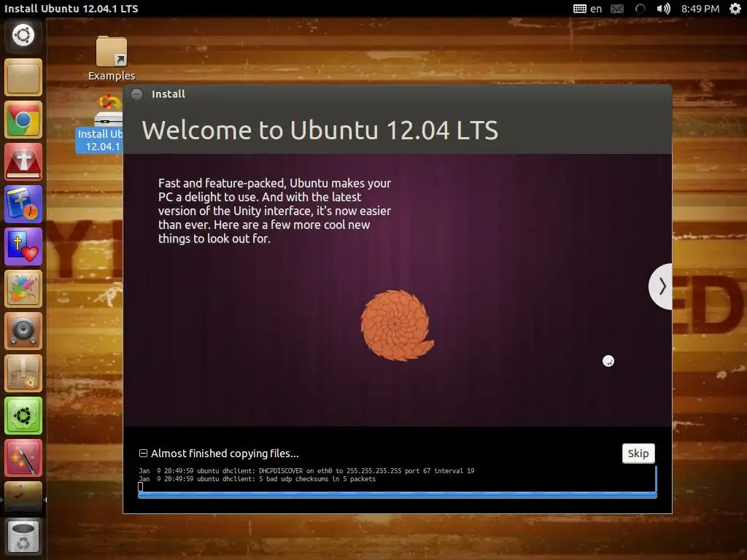Open the mail envelope messaging indicator

pos(617,9)
